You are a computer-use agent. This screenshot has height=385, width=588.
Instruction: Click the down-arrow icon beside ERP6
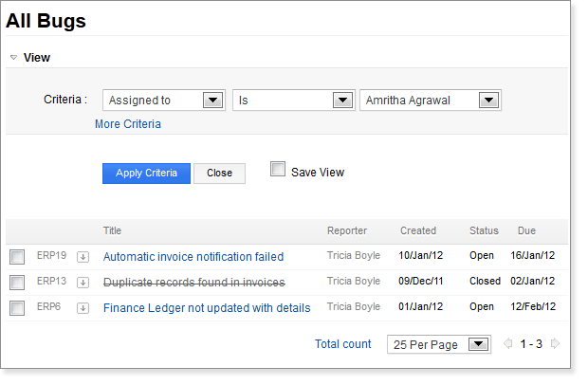[x=83, y=308]
